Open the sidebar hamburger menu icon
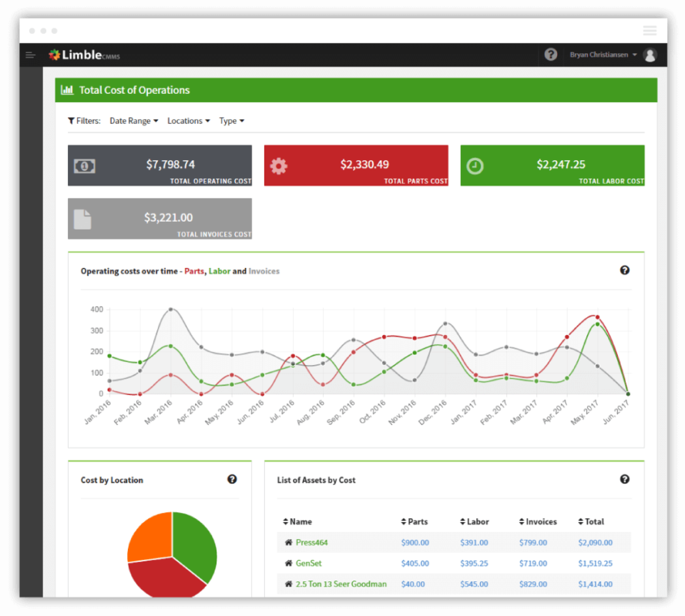The height and width of the screenshot is (616, 685). click(x=30, y=55)
